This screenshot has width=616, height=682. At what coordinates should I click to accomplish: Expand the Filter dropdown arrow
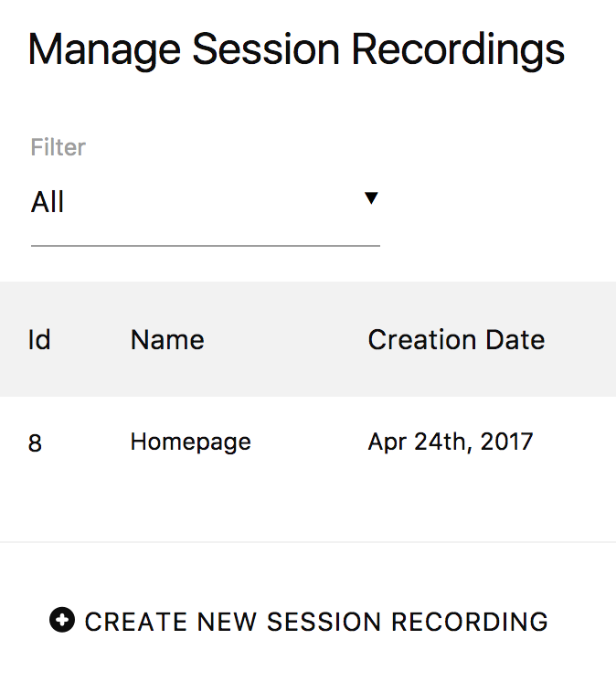click(x=371, y=198)
